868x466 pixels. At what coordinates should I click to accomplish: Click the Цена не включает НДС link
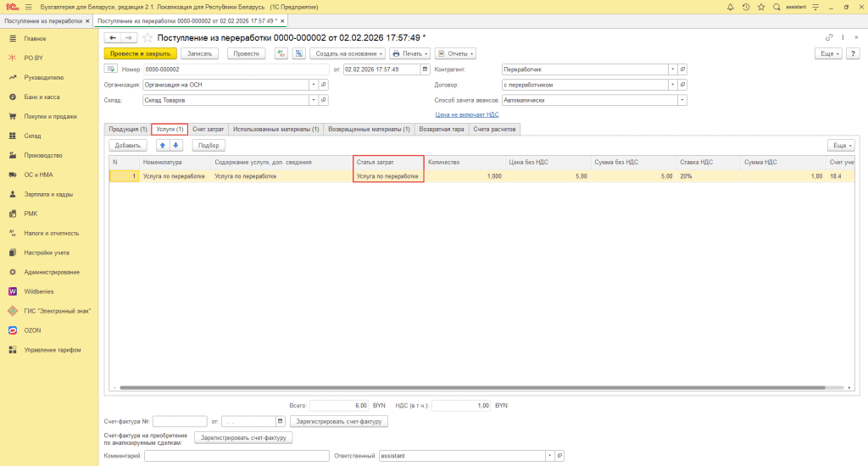point(467,114)
